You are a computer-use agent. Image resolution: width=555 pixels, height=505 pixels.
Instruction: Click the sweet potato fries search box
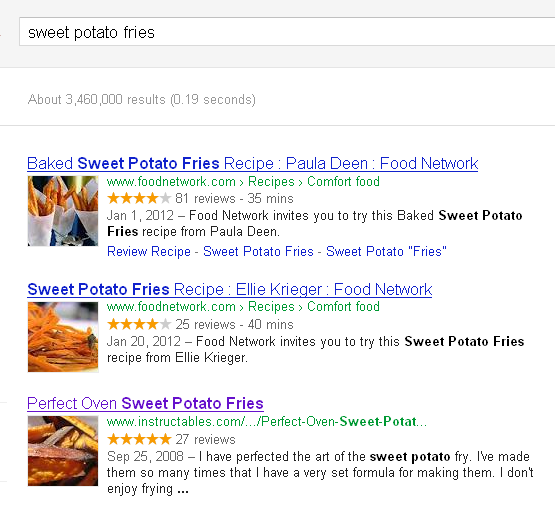[x=287, y=32]
